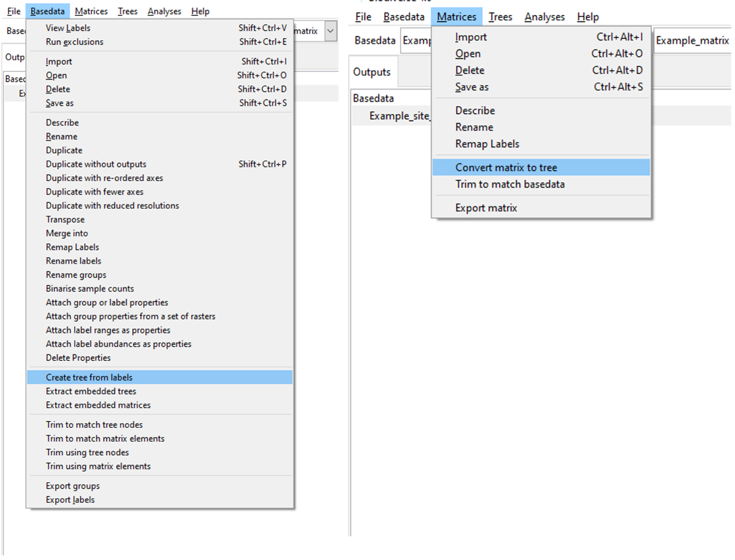Choose 'Run exclusions' menu item

tap(74, 42)
